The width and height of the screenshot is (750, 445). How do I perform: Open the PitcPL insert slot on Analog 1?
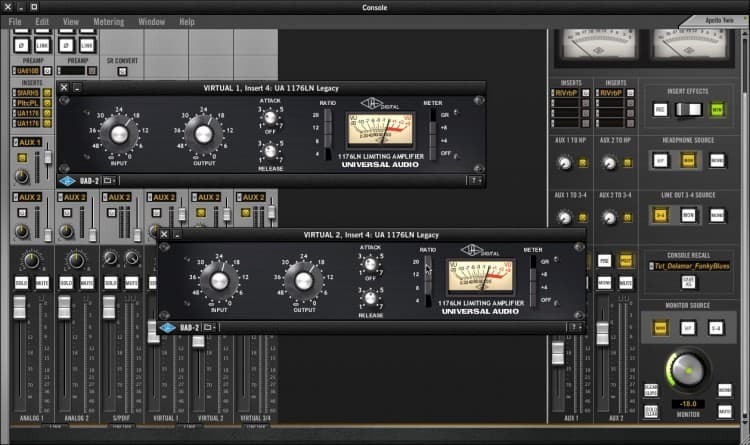[x=27, y=103]
